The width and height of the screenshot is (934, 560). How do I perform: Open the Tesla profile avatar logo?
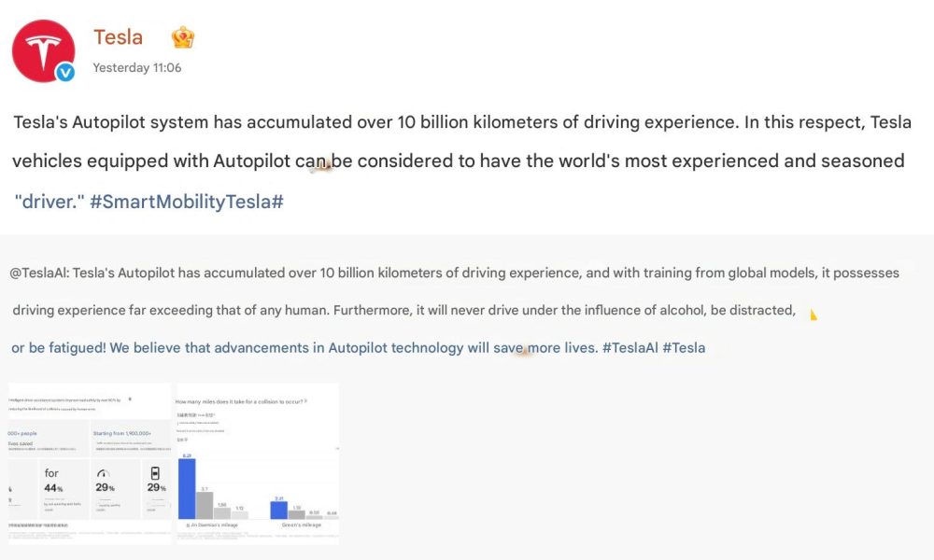tap(42, 49)
